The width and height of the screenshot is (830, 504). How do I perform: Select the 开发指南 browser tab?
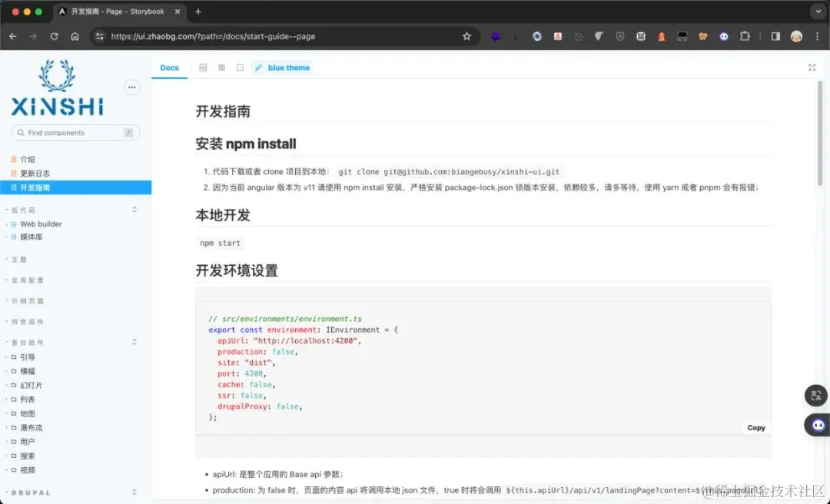(115, 12)
